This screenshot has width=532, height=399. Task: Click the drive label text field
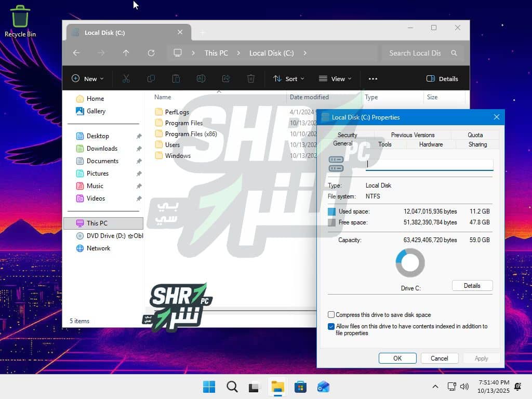coord(429,164)
